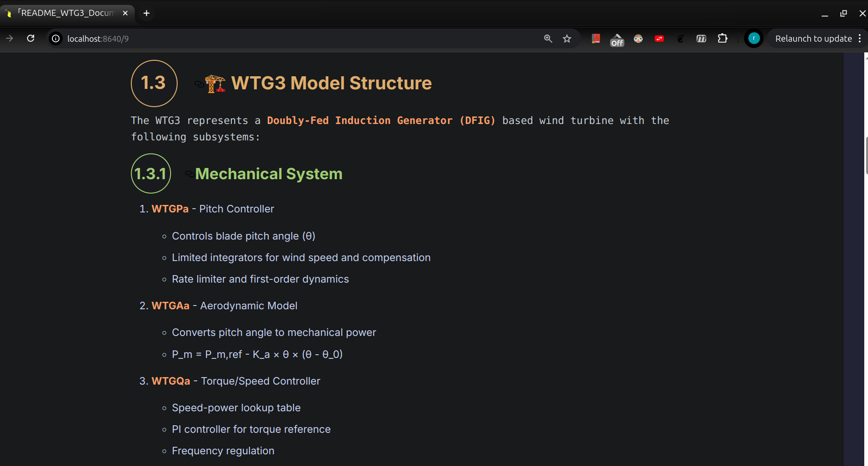The width and height of the screenshot is (868, 466).
Task: Click the WTG3 Model Structure heading
Action: [x=331, y=83]
